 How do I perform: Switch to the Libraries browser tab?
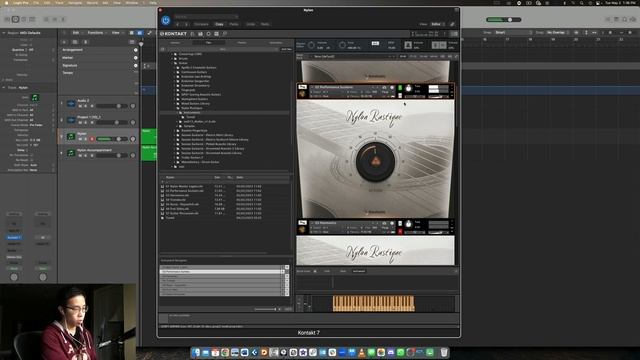pyautogui.click(x=176, y=42)
